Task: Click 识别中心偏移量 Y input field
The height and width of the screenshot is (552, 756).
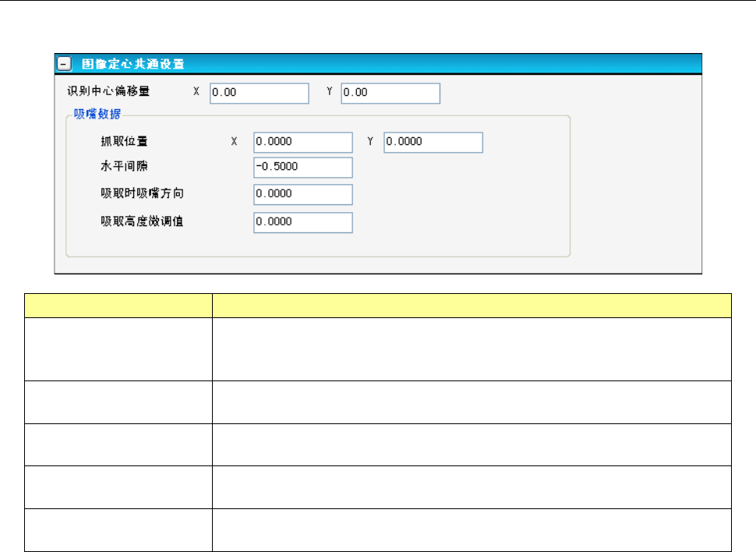Action: click(x=390, y=93)
